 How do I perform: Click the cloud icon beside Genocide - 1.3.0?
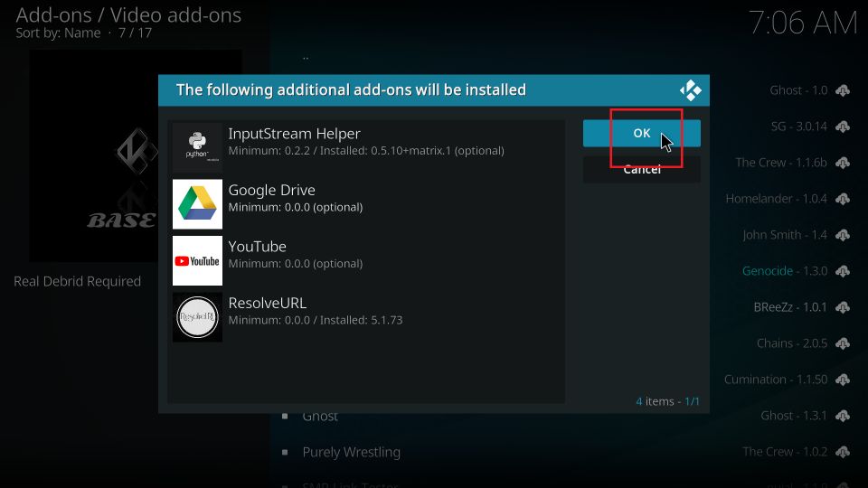pos(843,271)
